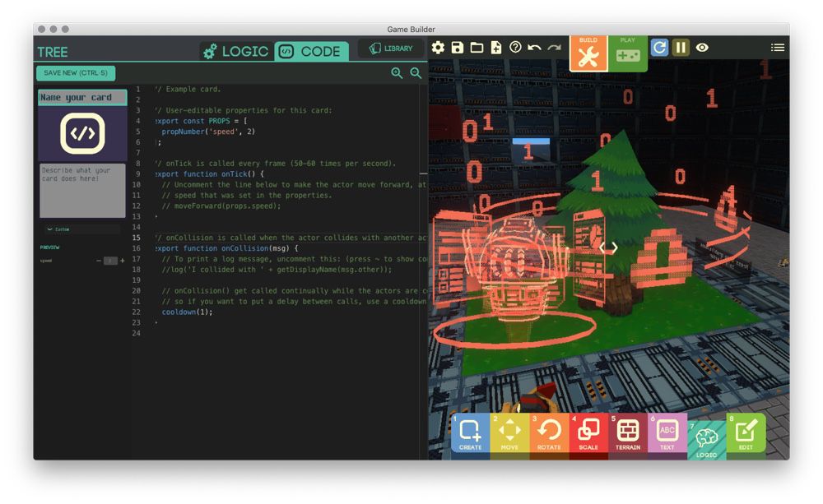Open hamburger list menu at top right
This screenshot has width=823, height=504.
pyautogui.click(x=778, y=48)
